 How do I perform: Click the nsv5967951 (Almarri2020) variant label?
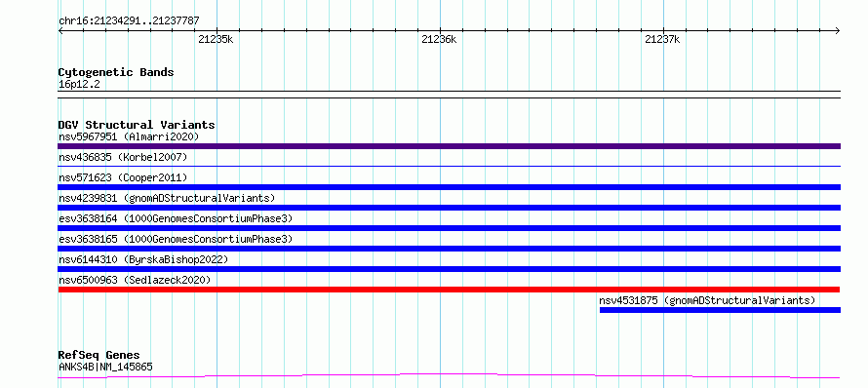[x=129, y=136]
